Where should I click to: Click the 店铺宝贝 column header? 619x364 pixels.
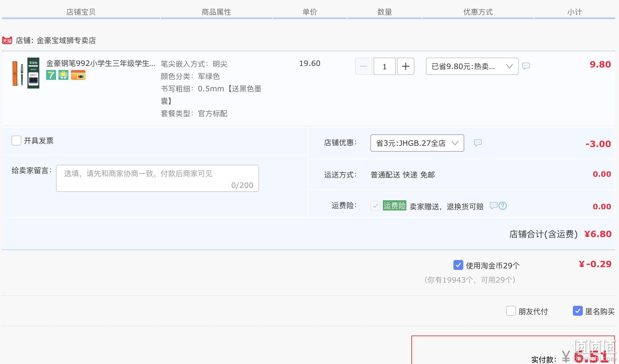tap(81, 12)
